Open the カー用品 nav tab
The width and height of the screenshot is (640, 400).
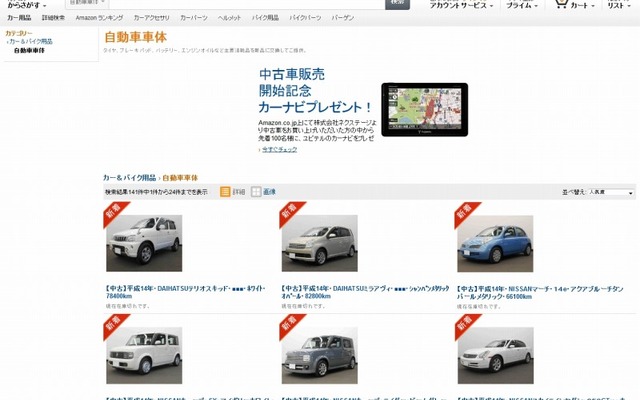(x=19, y=18)
